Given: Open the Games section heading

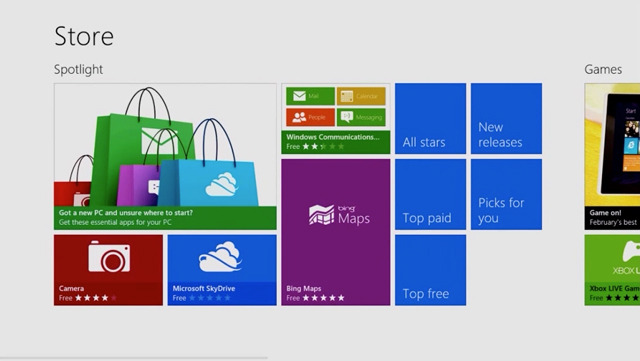Looking at the screenshot, I should point(603,69).
